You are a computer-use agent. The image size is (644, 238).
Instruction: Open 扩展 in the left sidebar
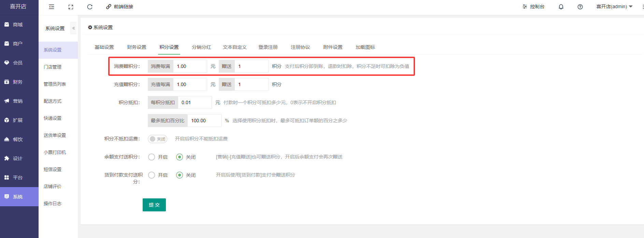click(19, 120)
